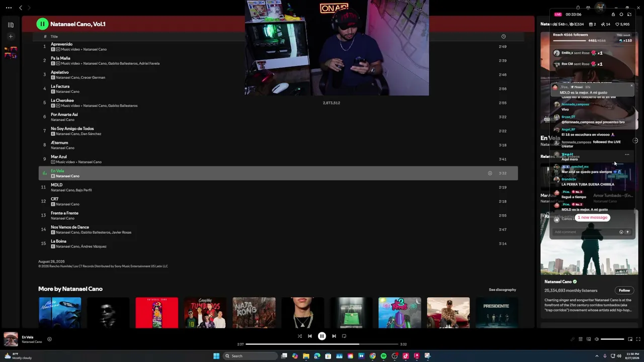
Task: Open the user profile avatar menu
Action: [600, 7]
